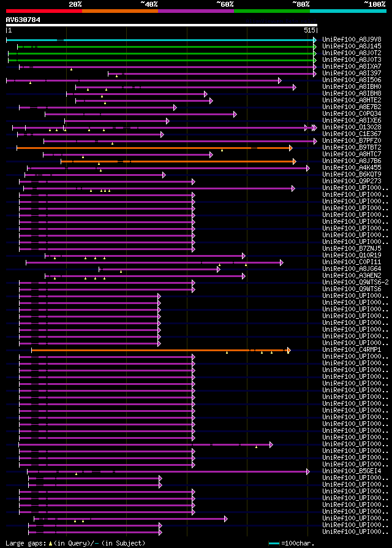392x548 pixels.
Task: Click the yellow gap marker under B5GEI4 bar
Action: click(76, 474)
